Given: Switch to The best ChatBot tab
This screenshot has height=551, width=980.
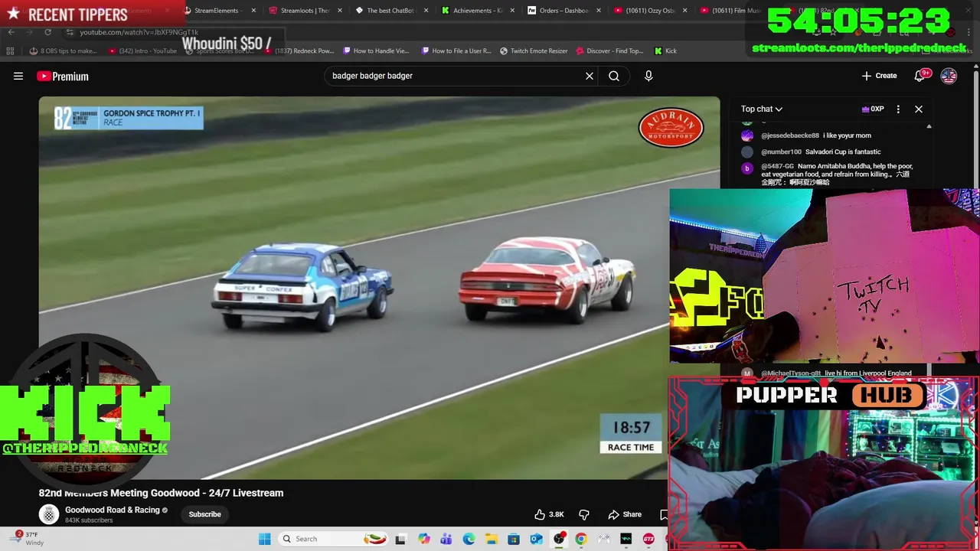Looking at the screenshot, I should (x=390, y=11).
